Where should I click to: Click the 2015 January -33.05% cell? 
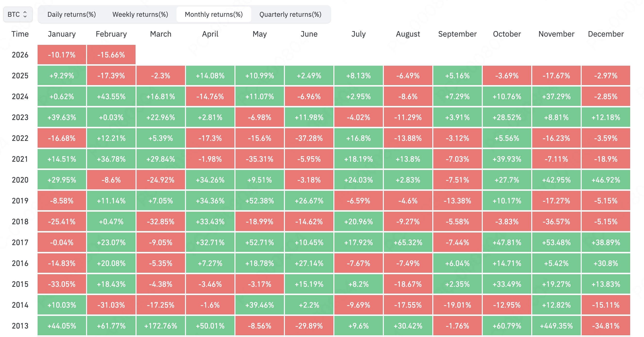click(x=62, y=284)
